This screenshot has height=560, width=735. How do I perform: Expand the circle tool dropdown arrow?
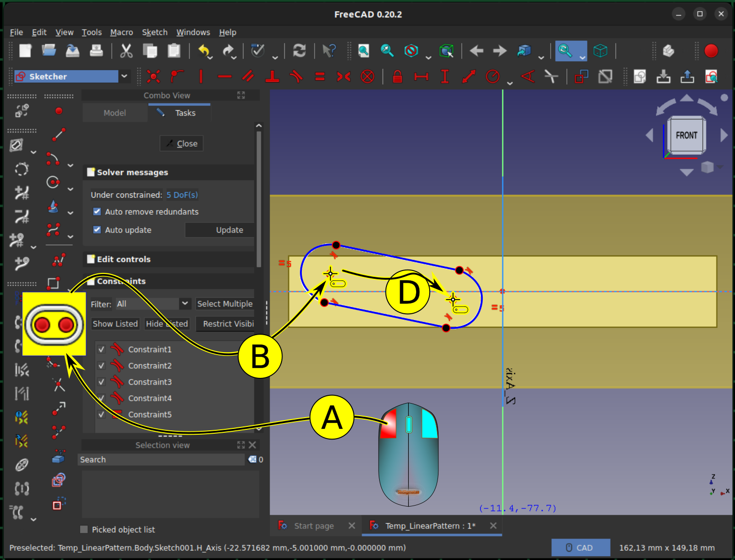click(70, 189)
